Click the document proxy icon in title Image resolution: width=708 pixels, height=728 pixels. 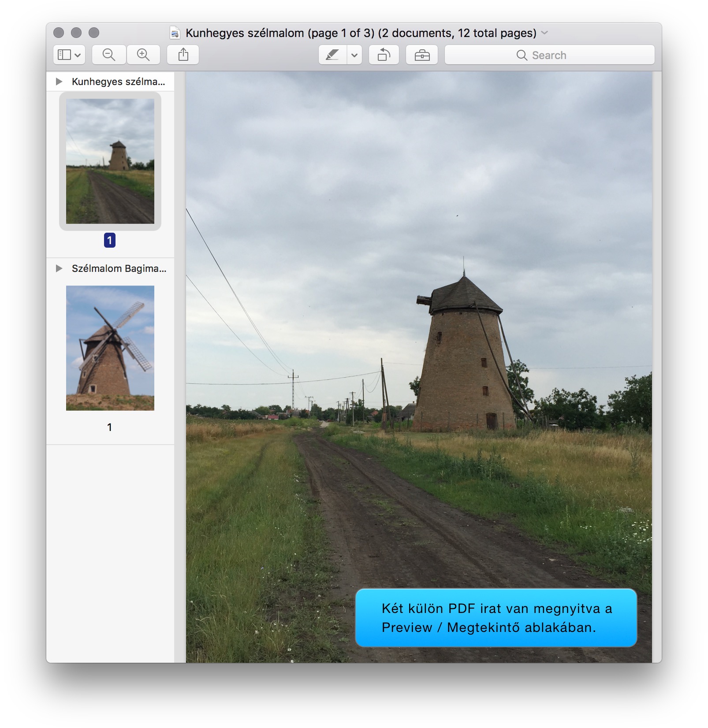point(175,33)
